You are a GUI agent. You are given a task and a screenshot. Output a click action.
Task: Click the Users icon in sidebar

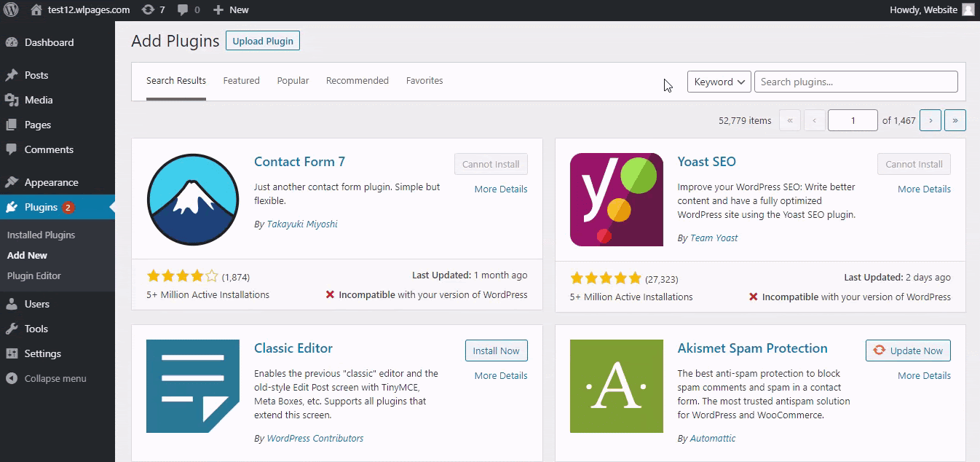tap(12, 304)
